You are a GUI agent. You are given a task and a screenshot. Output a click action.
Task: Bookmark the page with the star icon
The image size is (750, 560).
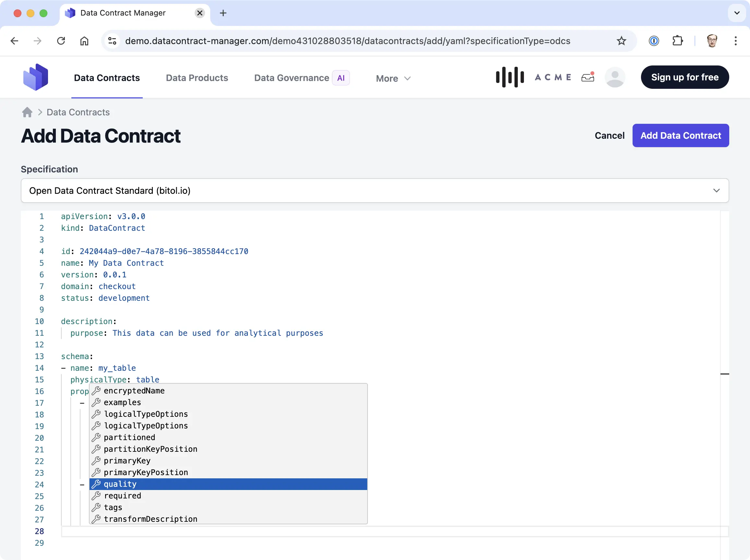[621, 41]
